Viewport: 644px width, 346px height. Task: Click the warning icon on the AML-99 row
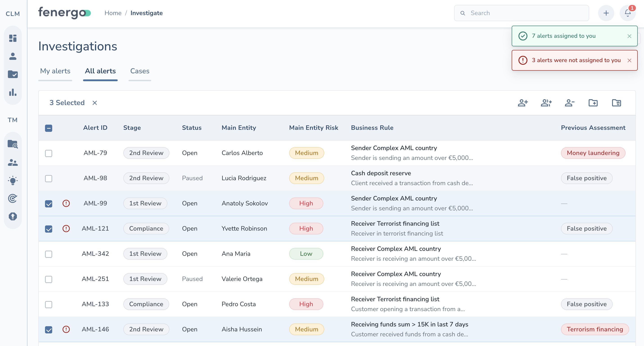[66, 203]
